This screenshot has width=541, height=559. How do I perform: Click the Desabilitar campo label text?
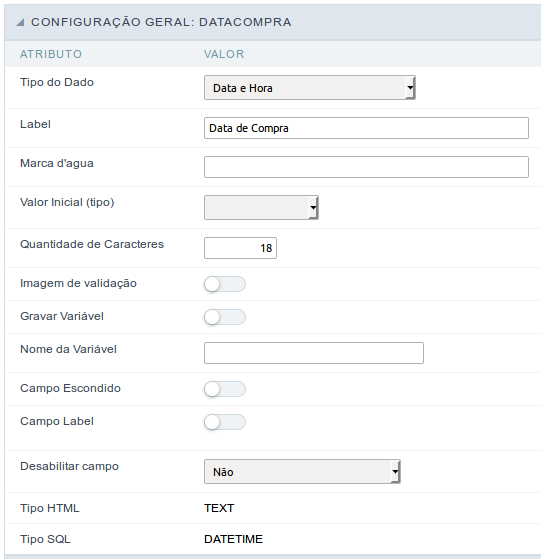(x=69, y=466)
